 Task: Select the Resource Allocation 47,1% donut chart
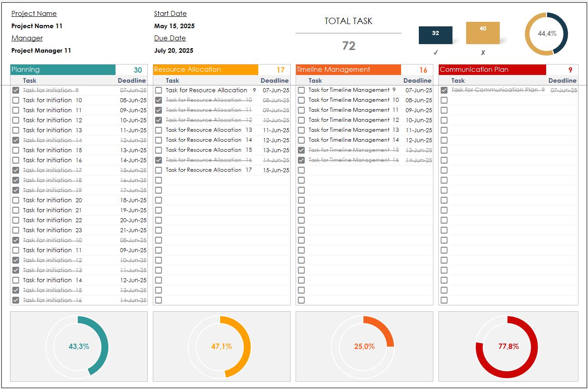tap(220, 346)
